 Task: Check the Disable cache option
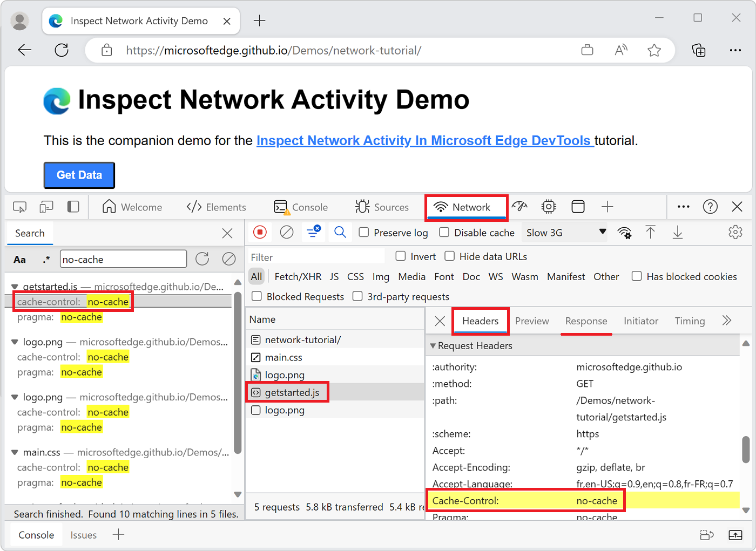(444, 232)
